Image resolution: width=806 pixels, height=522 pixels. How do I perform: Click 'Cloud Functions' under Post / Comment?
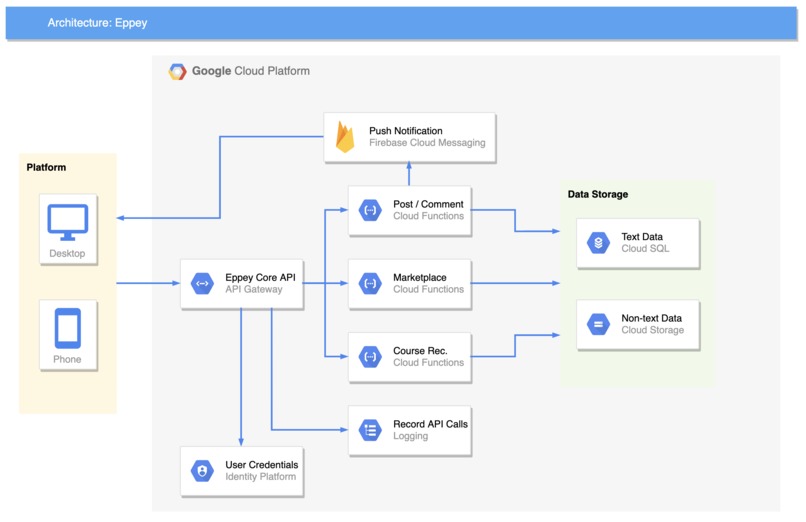[428, 216]
